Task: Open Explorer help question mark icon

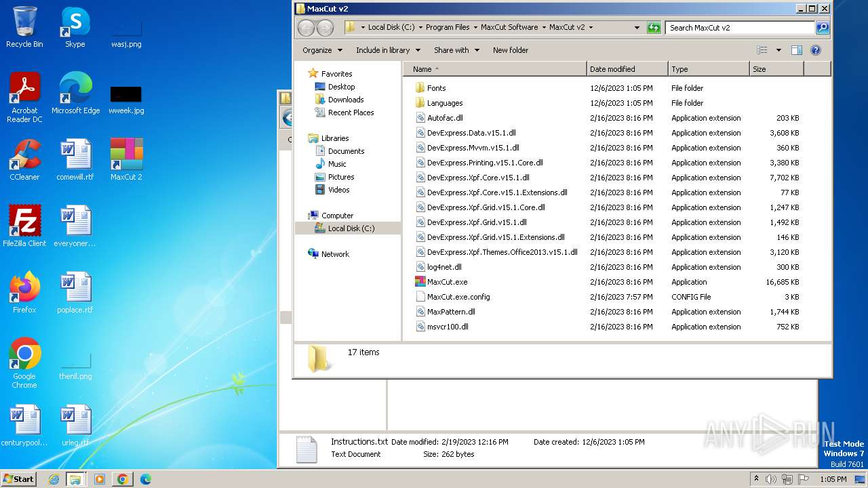Action: (x=816, y=50)
